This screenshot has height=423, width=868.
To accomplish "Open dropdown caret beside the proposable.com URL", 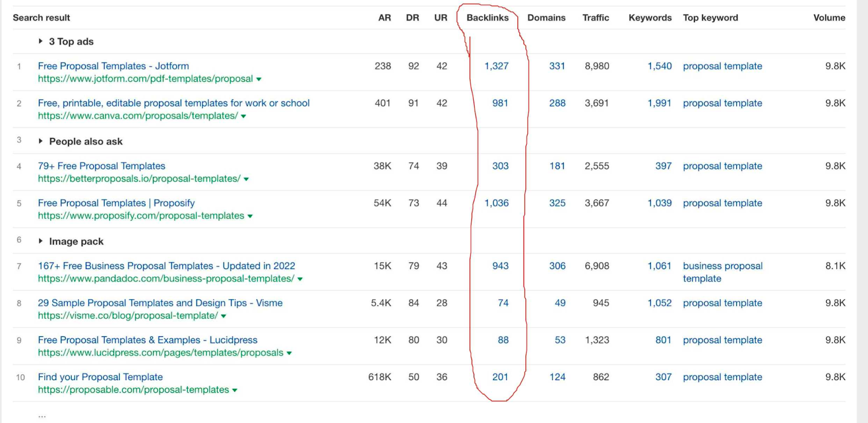I will (235, 390).
